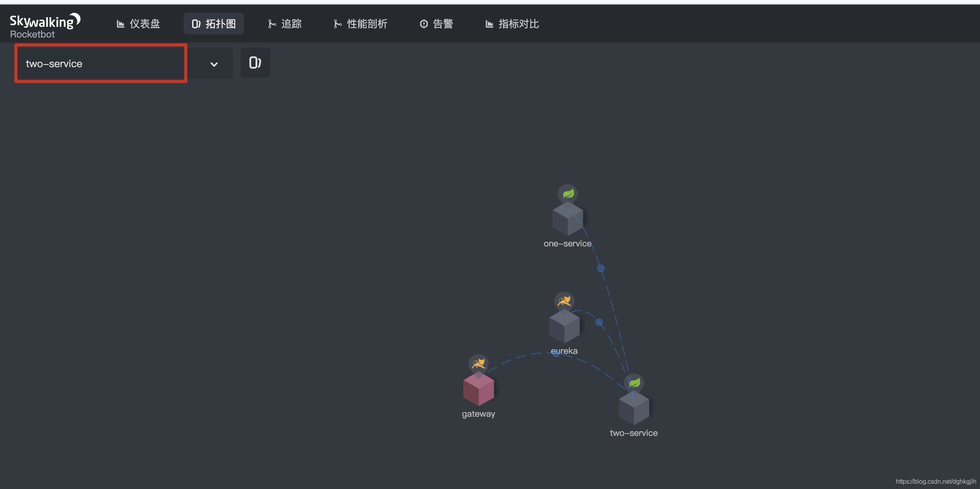Screen dimensions: 980x489
Task: Click the blog.csdn.net watermark link
Action: point(935,482)
